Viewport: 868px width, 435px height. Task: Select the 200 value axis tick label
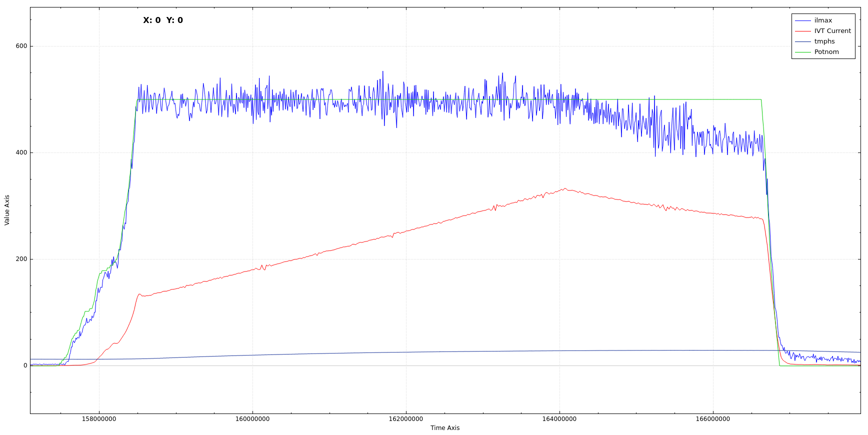(21, 259)
